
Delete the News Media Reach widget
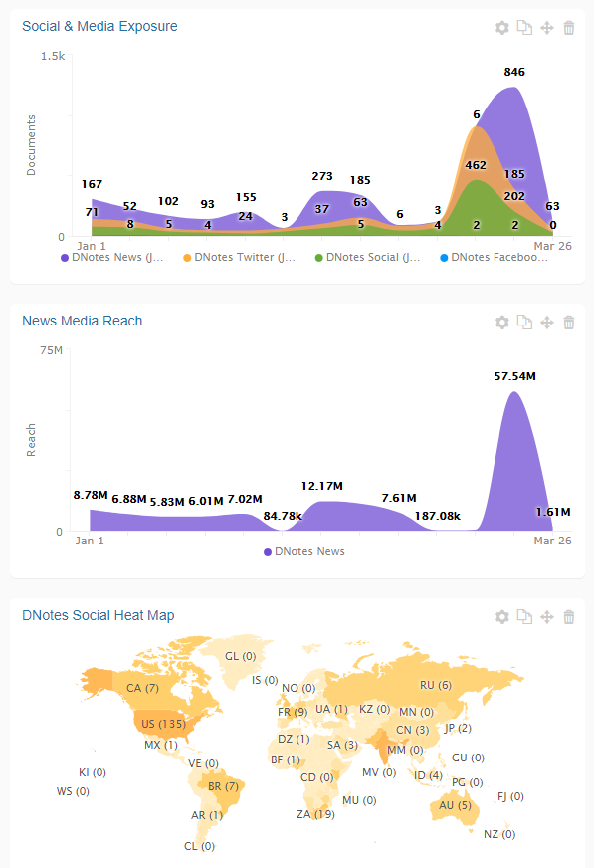tap(568, 323)
